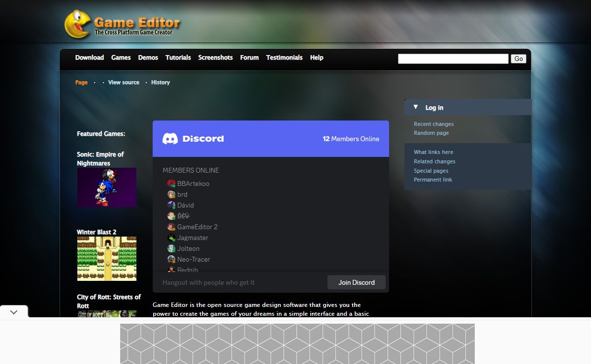Click the Neo-Tracer member name
The height and width of the screenshot is (364, 591).
[x=194, y=259]
